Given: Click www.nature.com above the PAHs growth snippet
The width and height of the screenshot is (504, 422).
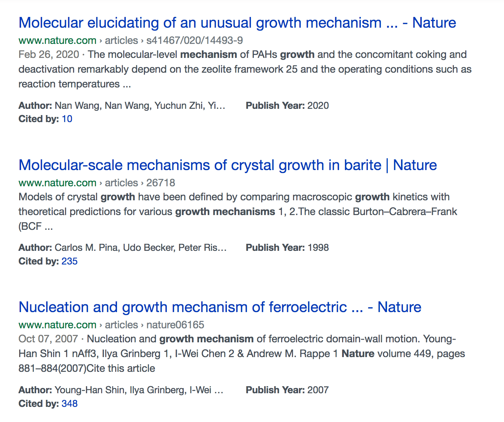Looking at the screenshot, I should click(x=57, y=41).
